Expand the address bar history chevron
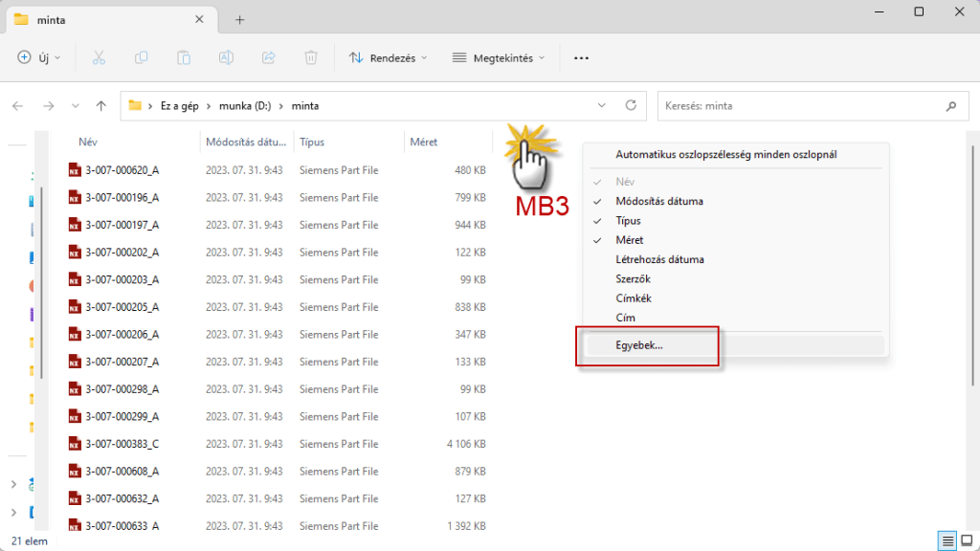 [602, 106]
